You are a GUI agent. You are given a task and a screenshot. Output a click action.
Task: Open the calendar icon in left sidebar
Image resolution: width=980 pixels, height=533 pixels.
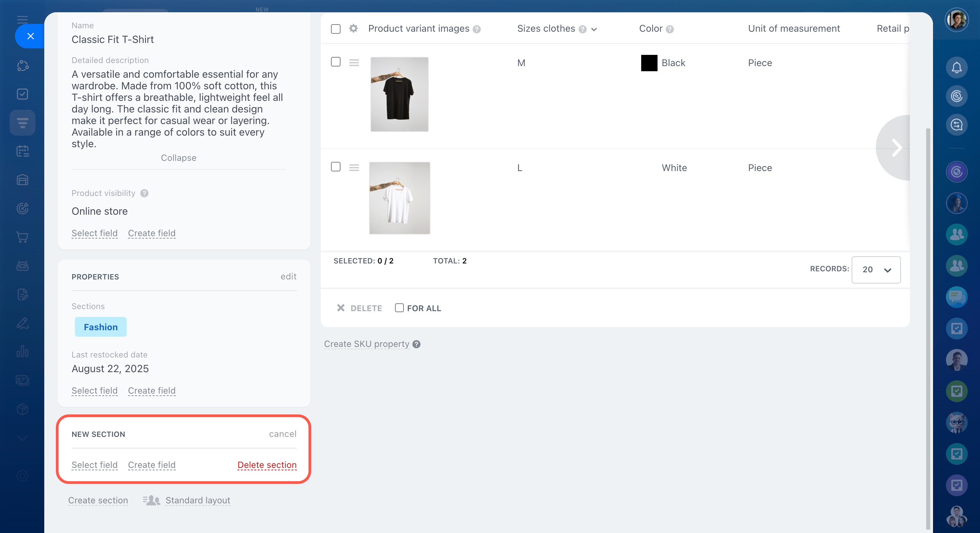22,151
